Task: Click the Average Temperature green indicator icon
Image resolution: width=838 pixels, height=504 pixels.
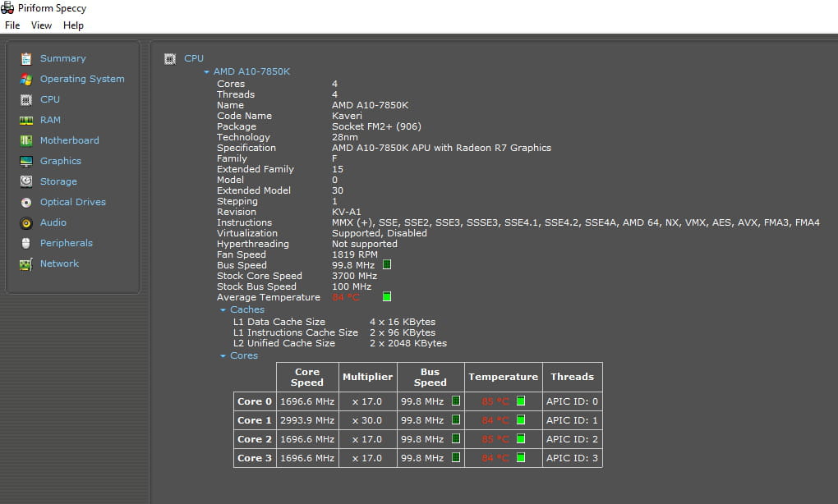Action: (x=387, y=296)
